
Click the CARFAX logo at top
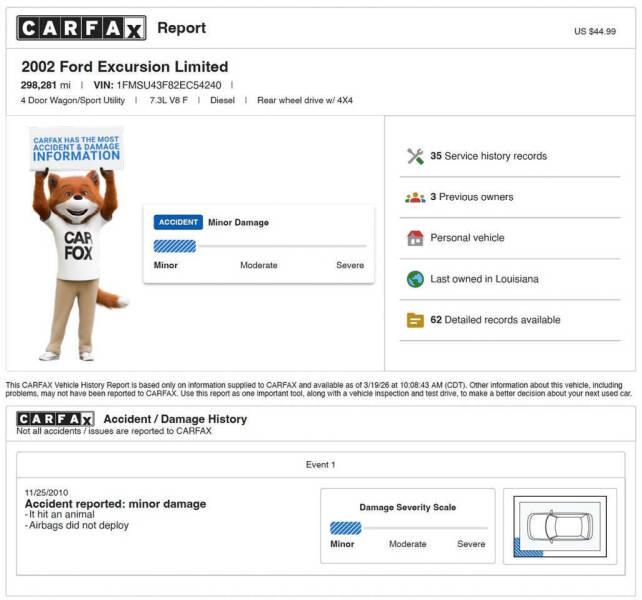81,28
